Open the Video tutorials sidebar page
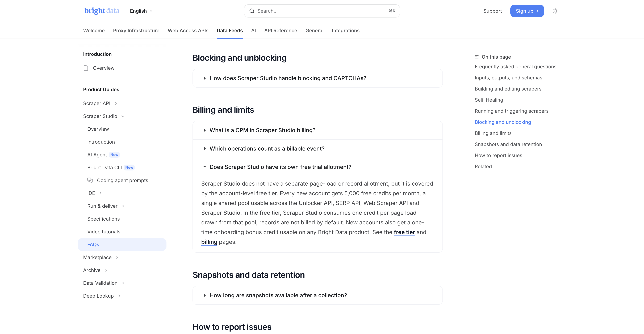This screenshot has height=334, width=644. (104, 232)
